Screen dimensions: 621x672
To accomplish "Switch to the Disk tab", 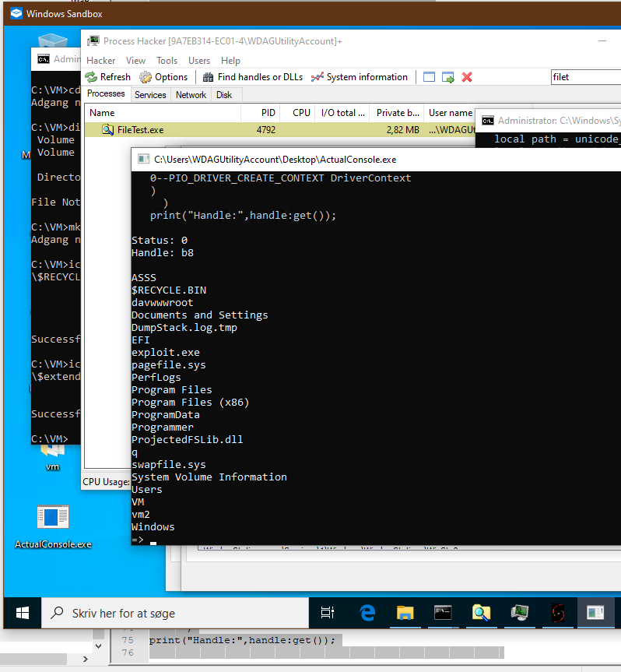I will coord(224,95).
